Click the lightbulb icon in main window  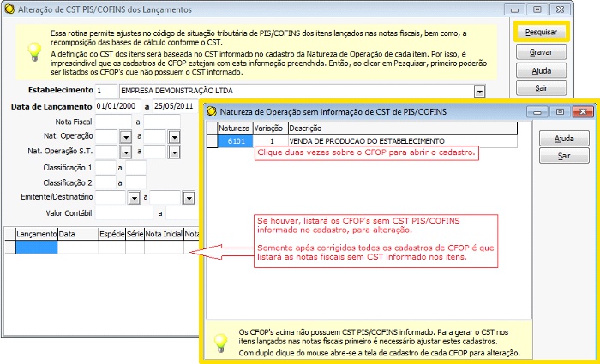[x=34, y=52]
